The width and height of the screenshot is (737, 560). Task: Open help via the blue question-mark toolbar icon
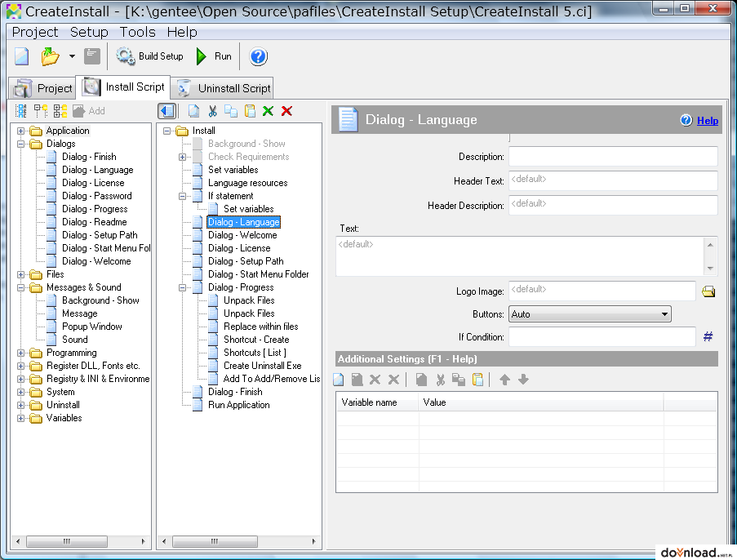(258, 56)
